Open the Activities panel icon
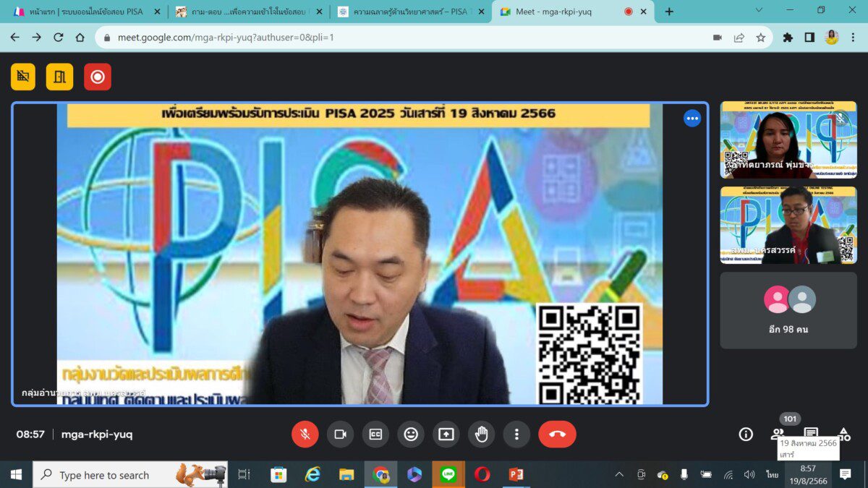Image resolution: width=868 pixels, height=488 pixels. [843, 434]
